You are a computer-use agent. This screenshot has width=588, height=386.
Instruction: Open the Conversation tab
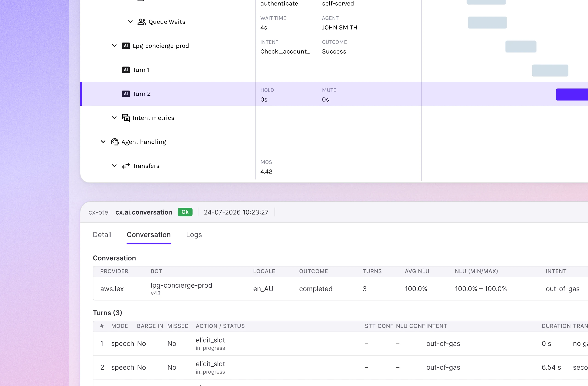[x=149, y=235]
